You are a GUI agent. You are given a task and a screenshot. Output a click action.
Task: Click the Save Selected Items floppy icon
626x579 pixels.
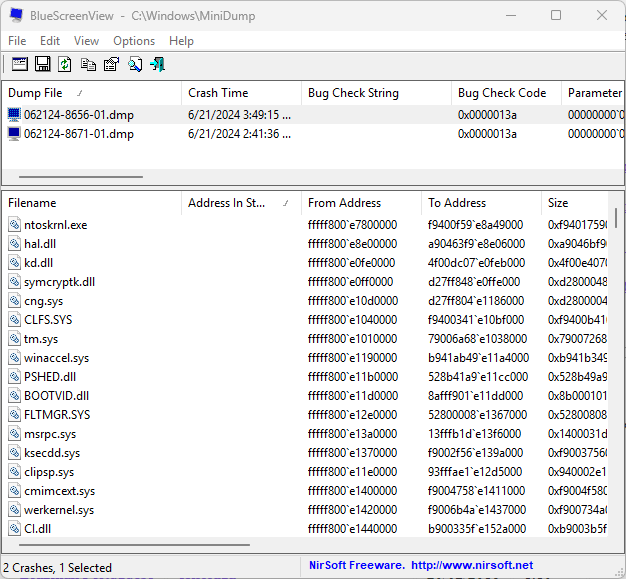click(42, 64)
